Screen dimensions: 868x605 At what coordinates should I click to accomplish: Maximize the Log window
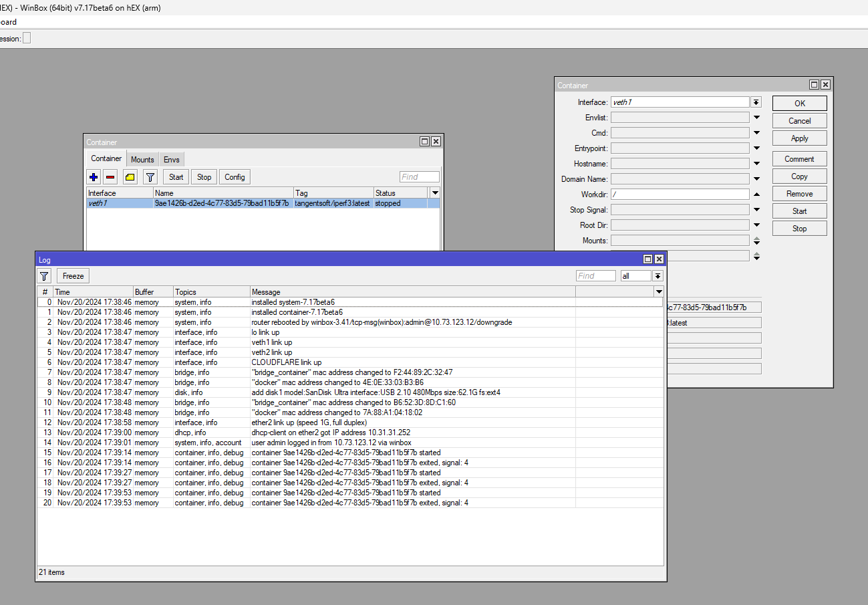coord(647,259)
